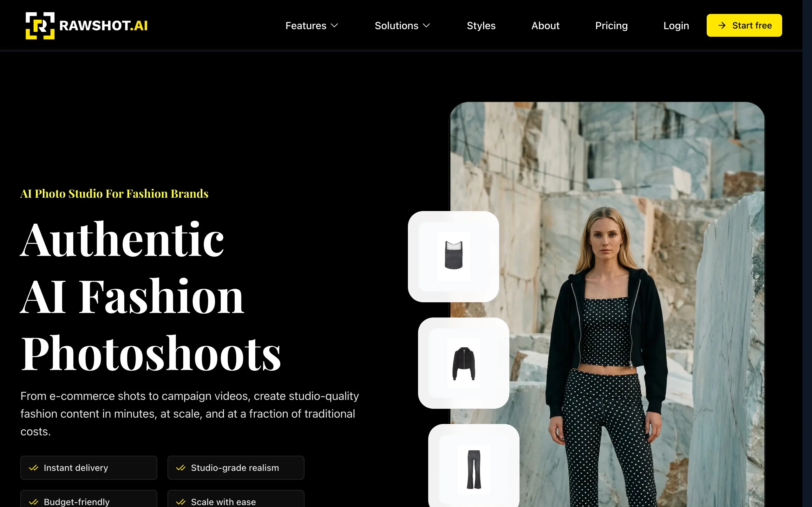Click the checkmark icon beside Studio-grade realism
Image resolution: width=812 pixels, height=507 pixels.
181,468
